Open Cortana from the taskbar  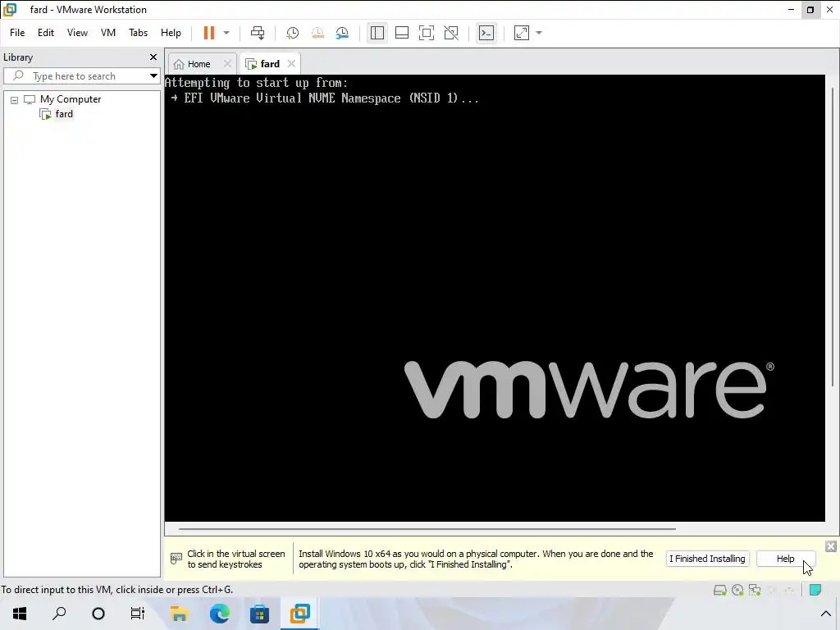coord(98,614)
